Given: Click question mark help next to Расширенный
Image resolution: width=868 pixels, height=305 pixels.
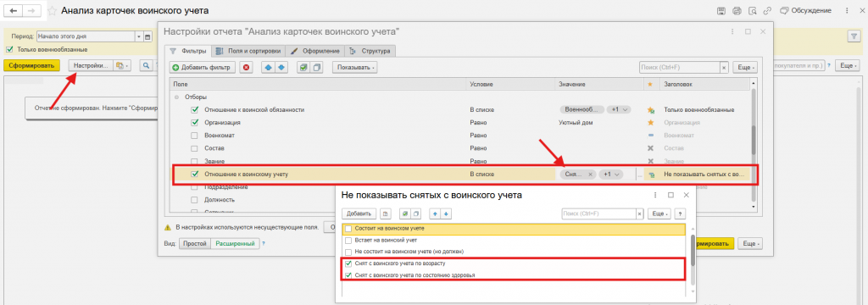Looking at the screenshot, I should (264, 243).
